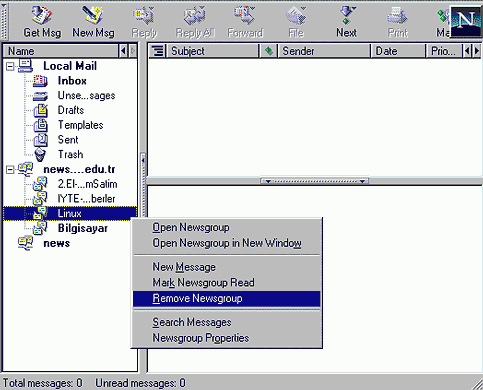Click the File toolbar icon

[296, 15]
